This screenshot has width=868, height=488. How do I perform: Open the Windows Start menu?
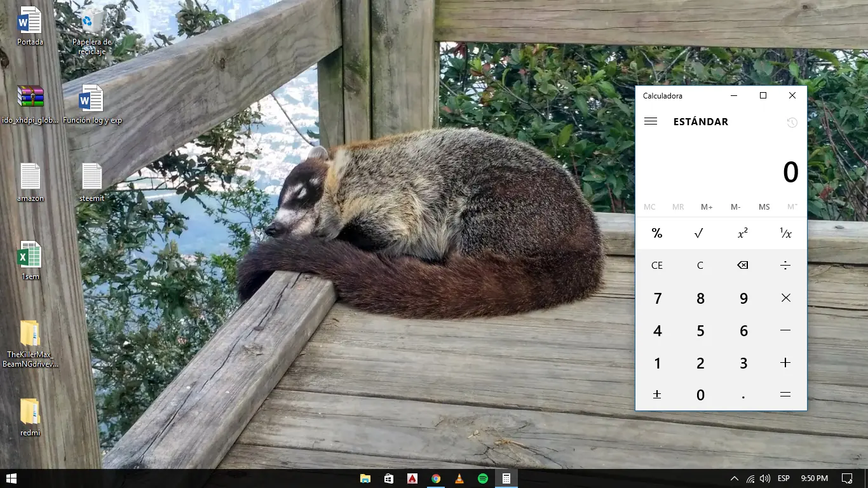click(x=11, y=478)
